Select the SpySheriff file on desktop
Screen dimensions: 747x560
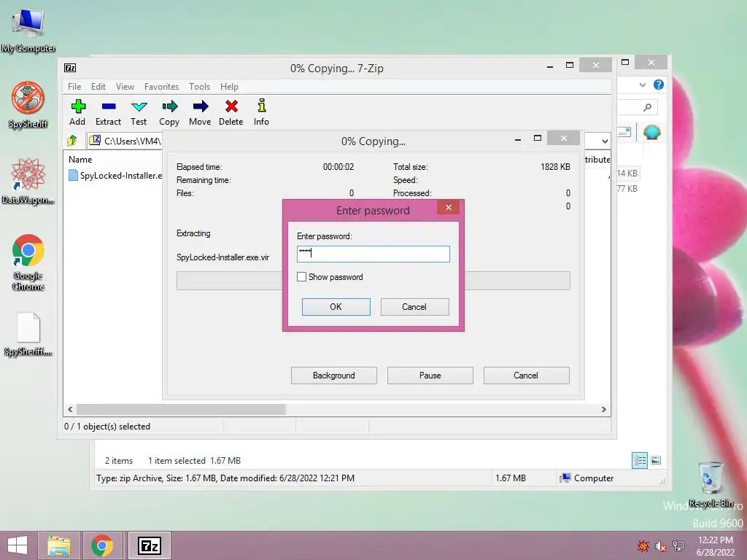pyautogui.click(x=28, y=334)
